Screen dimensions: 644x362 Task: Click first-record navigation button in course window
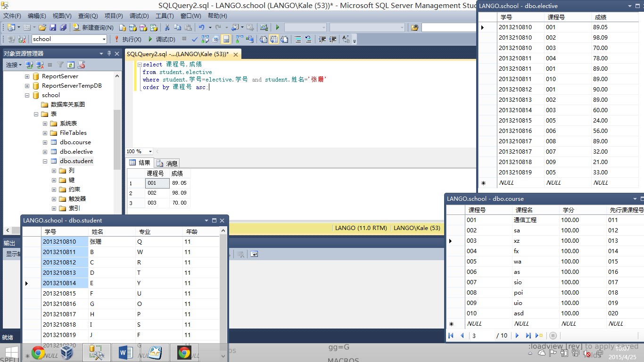[x=451, y=336]
